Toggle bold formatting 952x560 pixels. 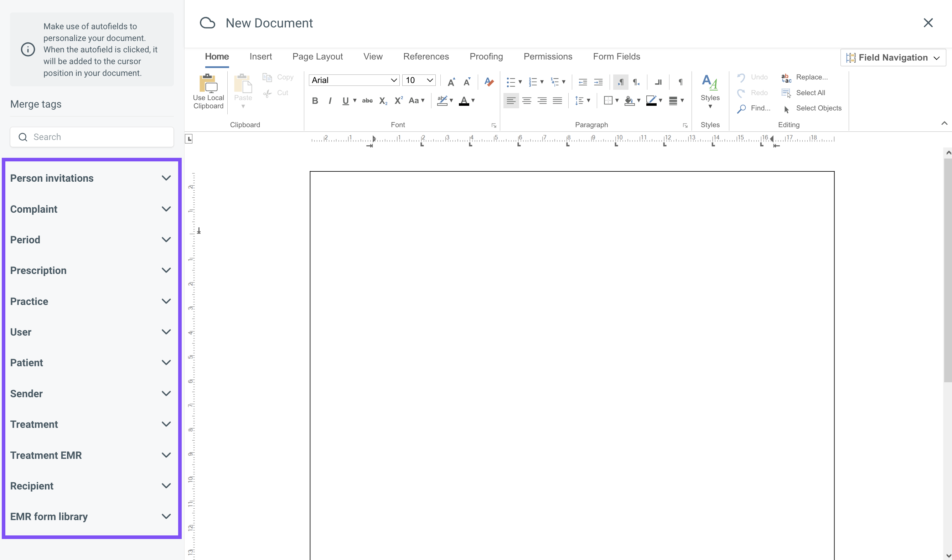coord(315,100)
